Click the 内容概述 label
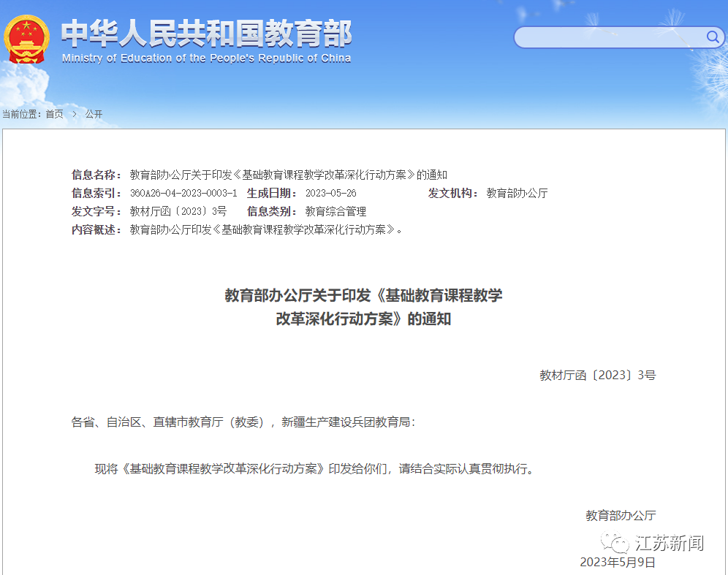 [x=96, y=229]
